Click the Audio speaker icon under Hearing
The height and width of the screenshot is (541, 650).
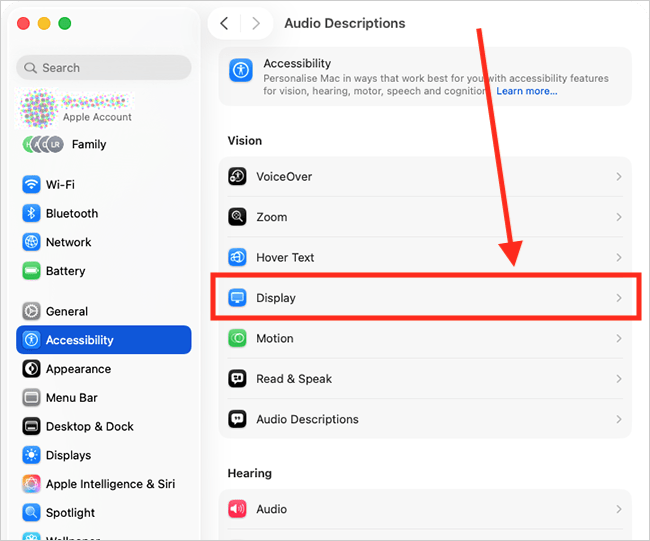coord(238,509)
